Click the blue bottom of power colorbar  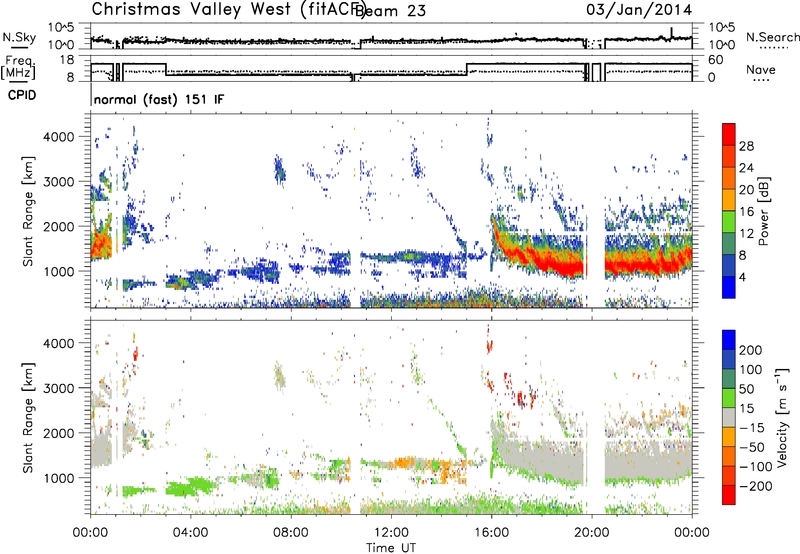[x=729, y=288]
